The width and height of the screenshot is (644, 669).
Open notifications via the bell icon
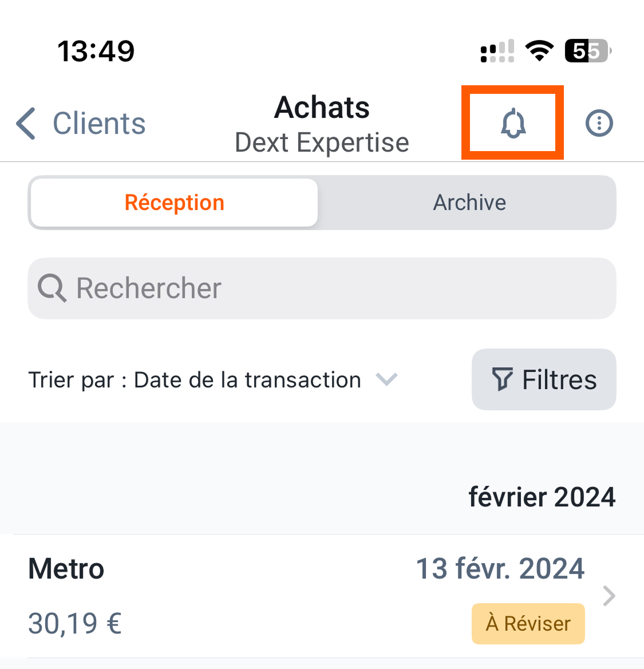click(x=513, y=123)
